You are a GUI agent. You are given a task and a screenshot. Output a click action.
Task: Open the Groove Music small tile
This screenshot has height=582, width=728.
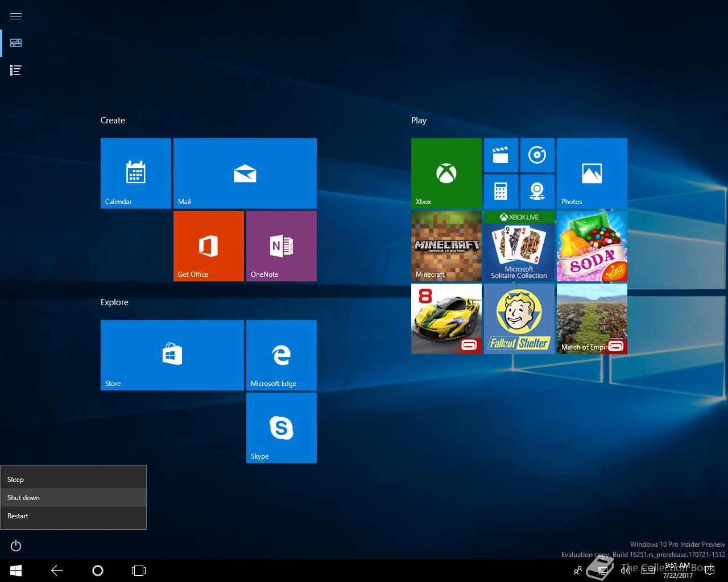pyautogui.click(x=537, y=155)
